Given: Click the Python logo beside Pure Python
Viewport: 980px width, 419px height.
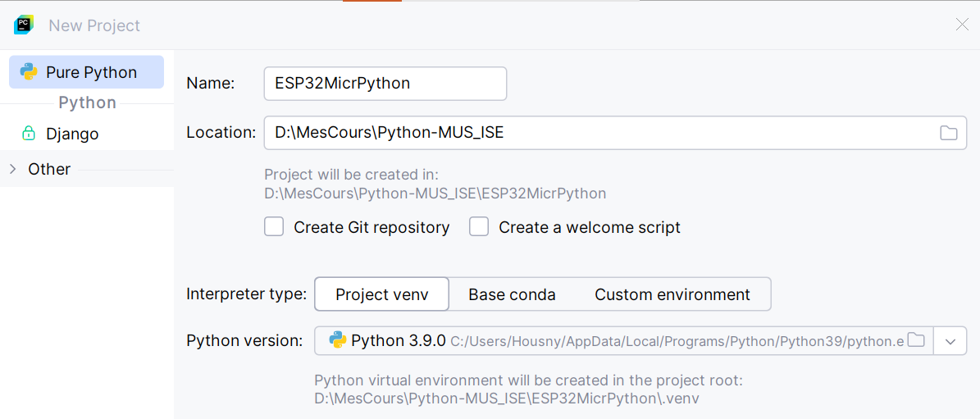Looking at the screenshot, I should (29, 72).
